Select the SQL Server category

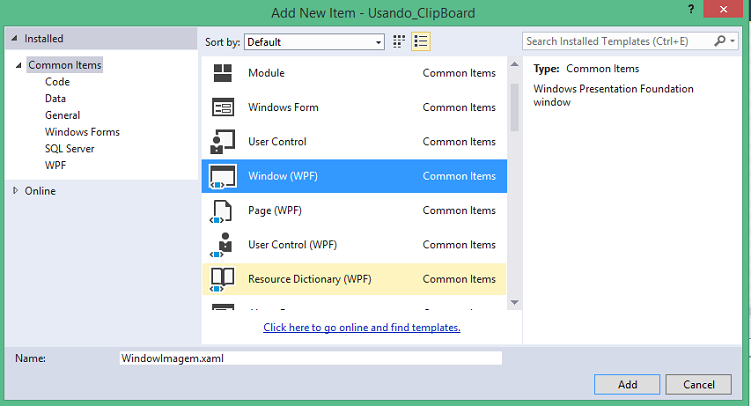tap(70, 149)
